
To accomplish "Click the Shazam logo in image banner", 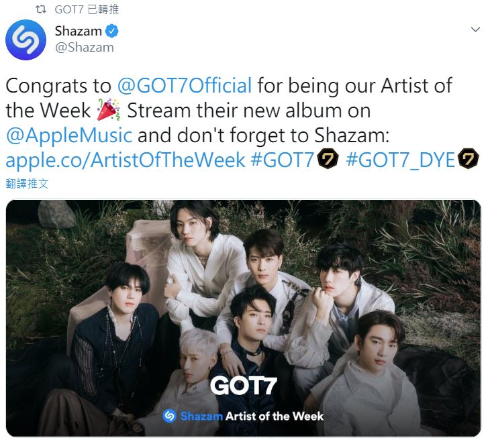I will point(170,416).
